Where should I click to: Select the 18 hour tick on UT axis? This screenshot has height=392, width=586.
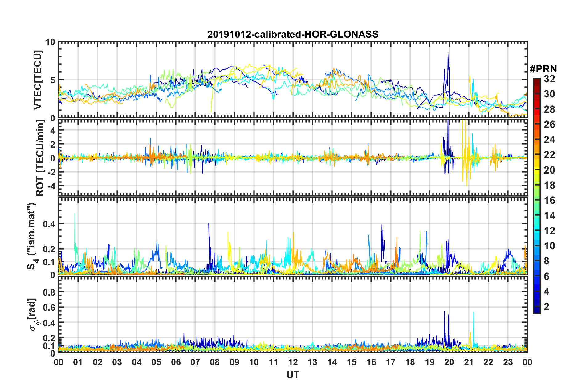[410, 362]
